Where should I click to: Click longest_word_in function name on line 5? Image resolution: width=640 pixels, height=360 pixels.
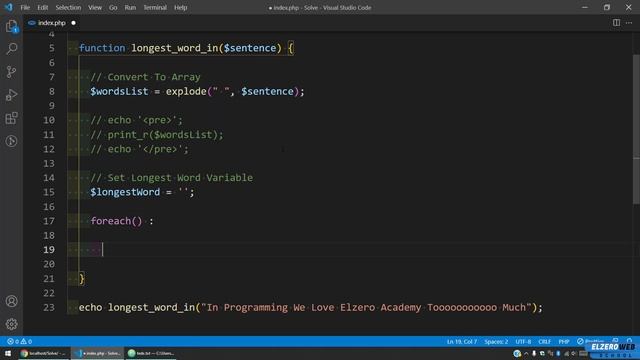(174, 48)
